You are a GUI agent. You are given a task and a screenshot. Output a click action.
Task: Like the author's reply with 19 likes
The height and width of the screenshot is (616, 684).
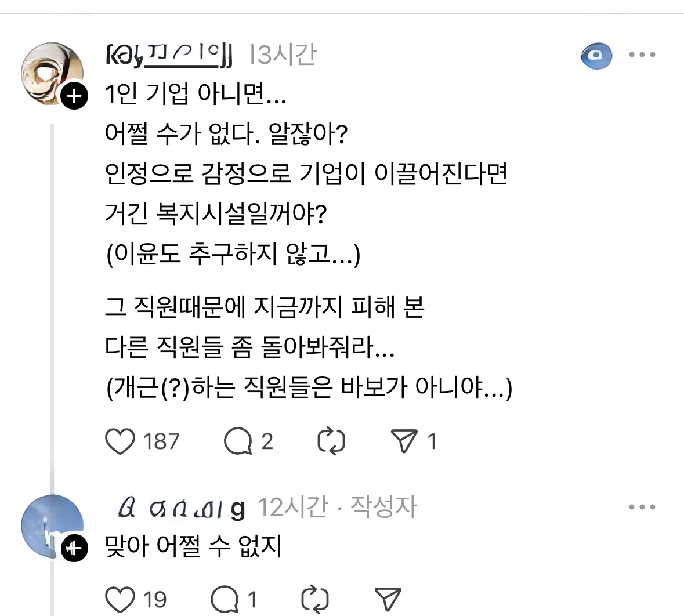point(120,600)
